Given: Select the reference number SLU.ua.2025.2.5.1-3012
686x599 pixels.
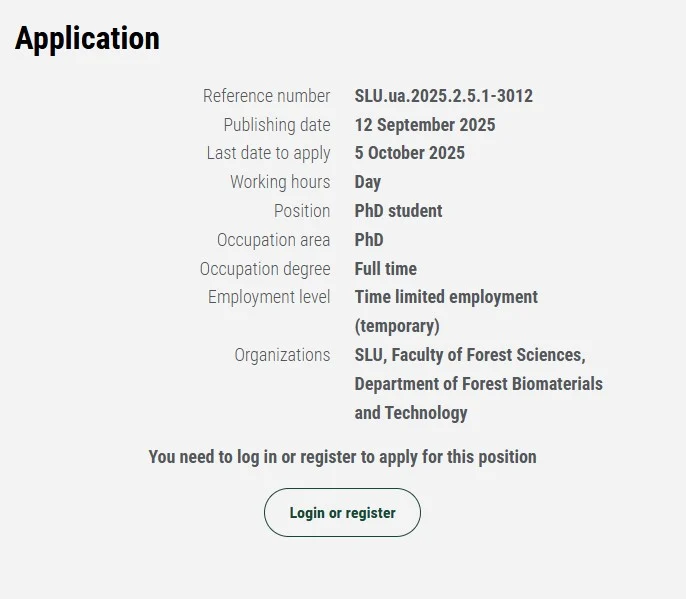Looking at the screenshot, I should coord(443,96).
